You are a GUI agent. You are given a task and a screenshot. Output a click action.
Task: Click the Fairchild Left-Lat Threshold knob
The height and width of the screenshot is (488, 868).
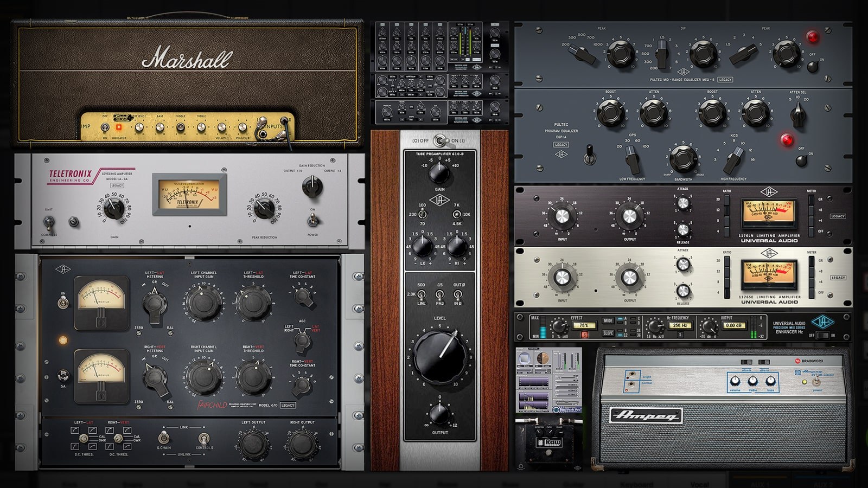coord(253,302)
